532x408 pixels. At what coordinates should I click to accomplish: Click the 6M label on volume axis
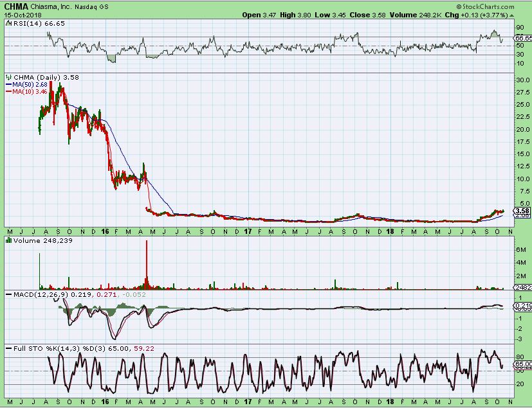[x=521, y=249]
